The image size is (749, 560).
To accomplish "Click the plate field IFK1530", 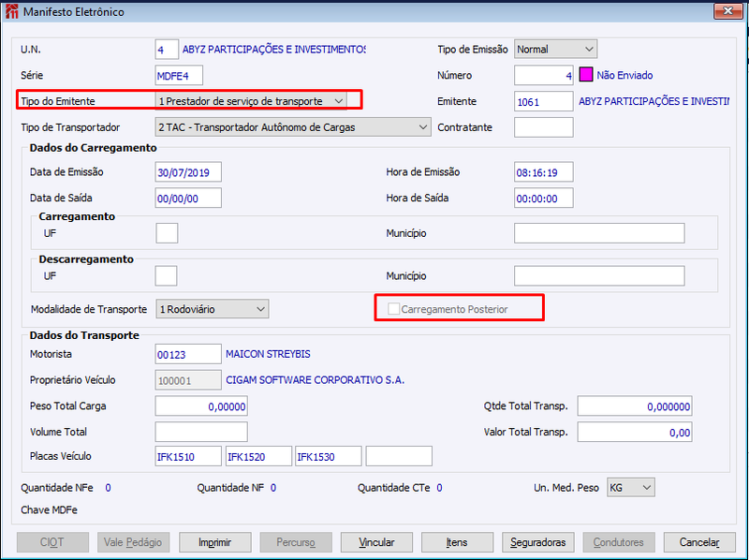I will pos(329,456).
